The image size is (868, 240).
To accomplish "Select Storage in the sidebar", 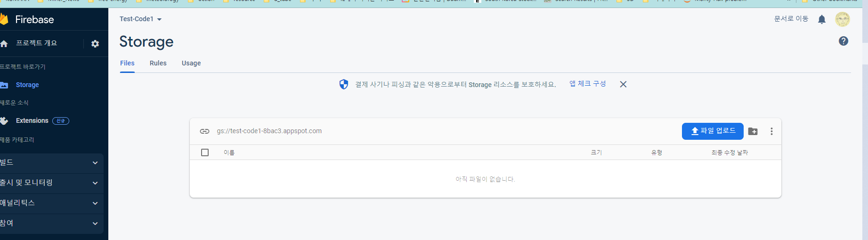I will (x=27, y=85).
